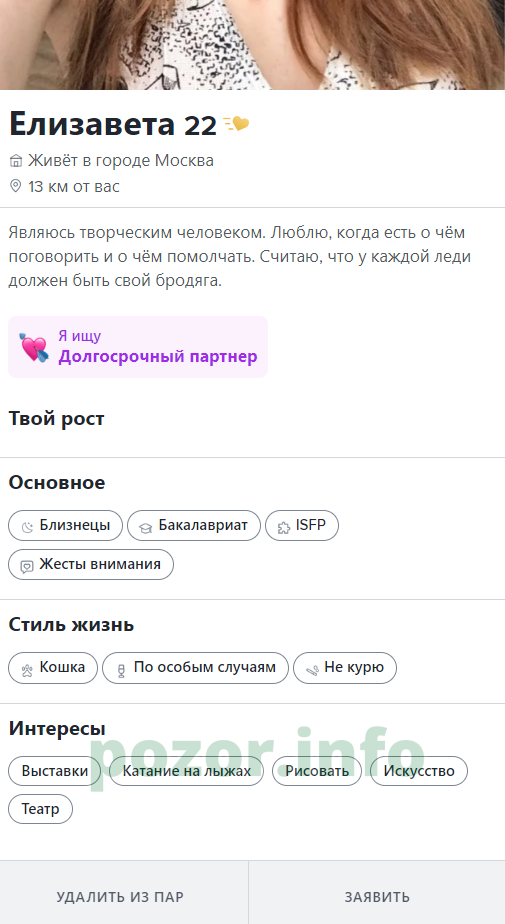
Task: Click the heart with arrow icon in Я ищу card
Action: (34, 347)
